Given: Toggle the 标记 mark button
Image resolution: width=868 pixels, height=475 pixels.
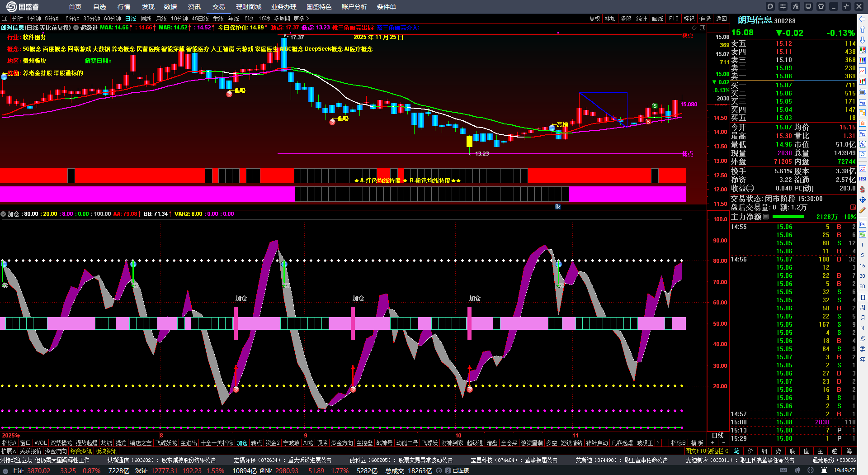Looking at the screenshot, I should click(x=689, y=19).
